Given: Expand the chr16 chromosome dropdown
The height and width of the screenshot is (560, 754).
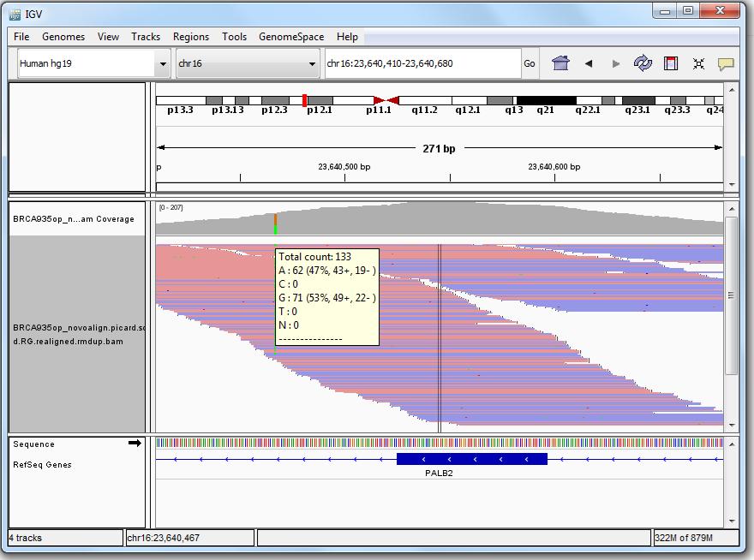Looking at the screenshot, I should pos(312,63).
